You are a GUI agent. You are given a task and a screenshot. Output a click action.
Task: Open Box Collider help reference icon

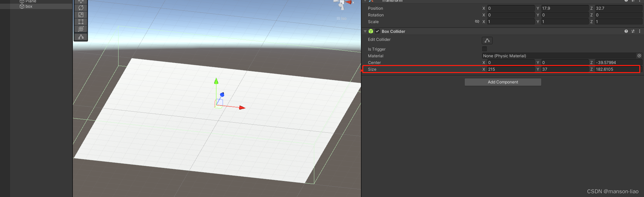(x=626, y=31)
